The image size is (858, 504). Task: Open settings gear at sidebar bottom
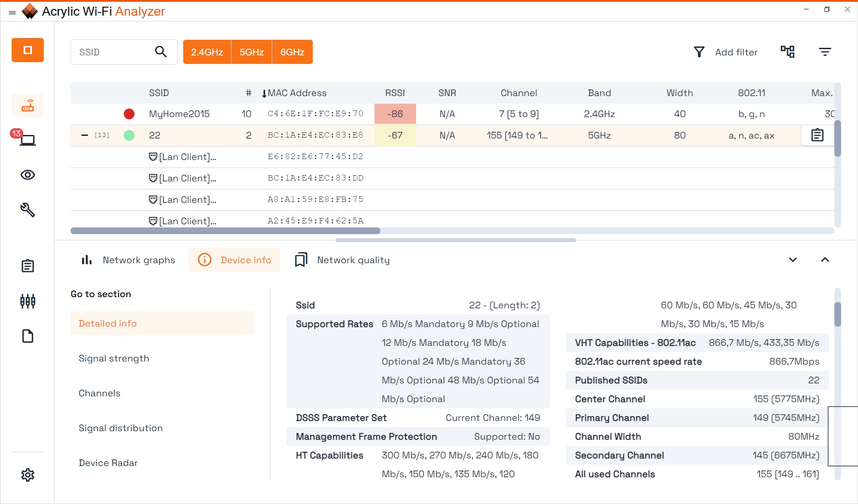(x=28, y=475)
